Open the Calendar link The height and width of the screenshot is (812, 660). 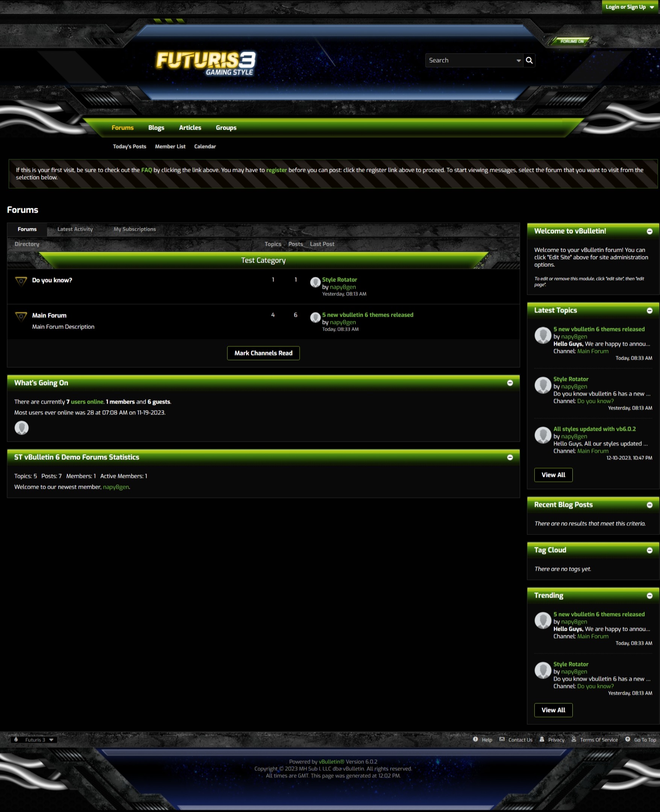[x=205, y=146]
